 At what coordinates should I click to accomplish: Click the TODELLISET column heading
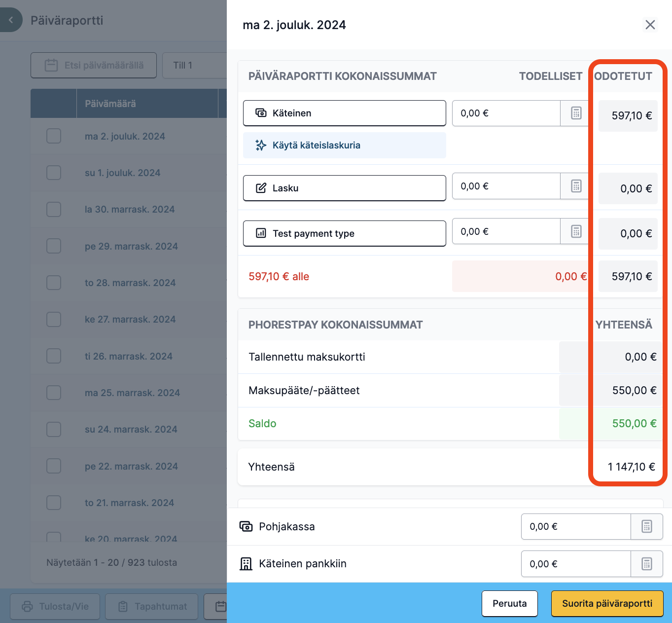point(551,76)
